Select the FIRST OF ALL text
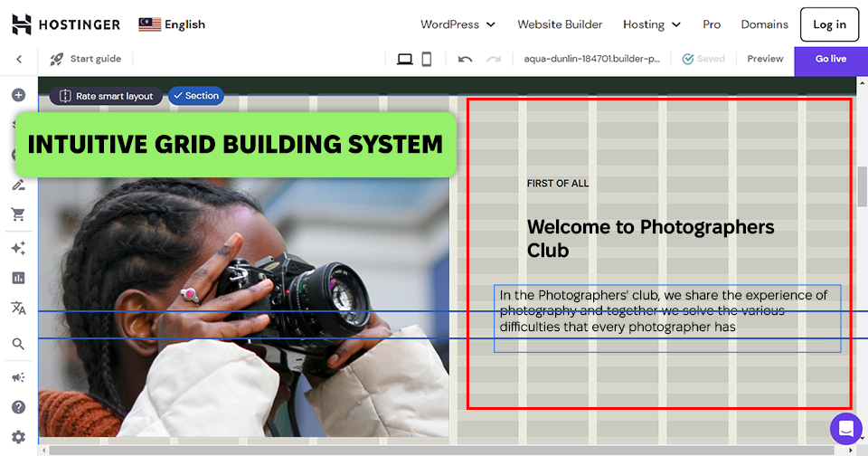The width and height of the screenshot is (868, 456). pyautogui.click(x=558, y=184)
